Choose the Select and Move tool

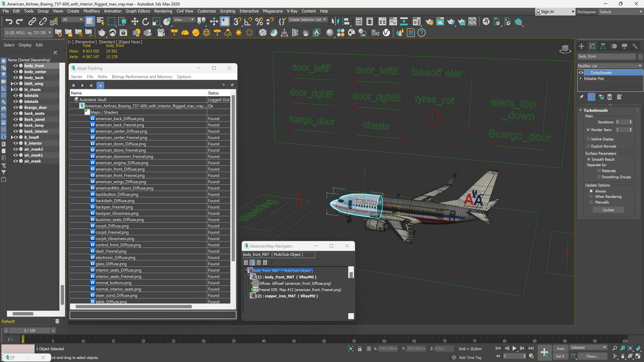tap(135, 22)
